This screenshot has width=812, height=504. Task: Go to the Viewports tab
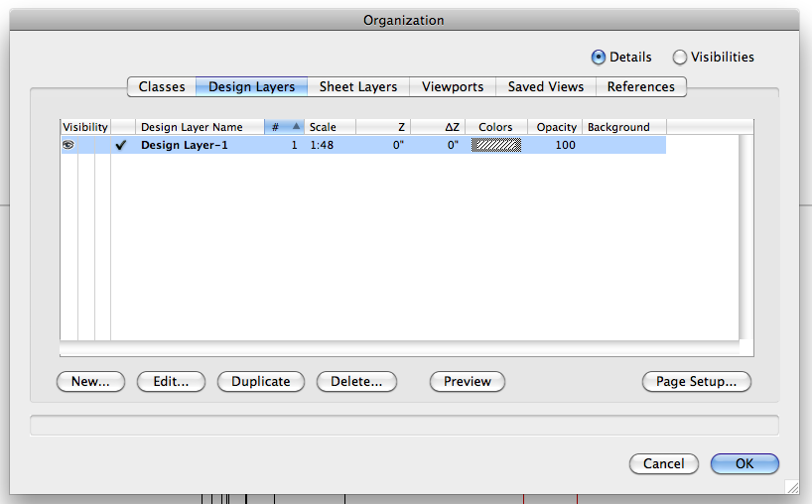(x=453, y=87)
